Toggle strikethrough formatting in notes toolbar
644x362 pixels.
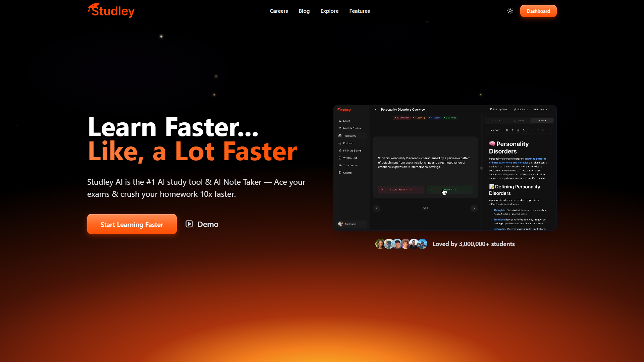524,130
